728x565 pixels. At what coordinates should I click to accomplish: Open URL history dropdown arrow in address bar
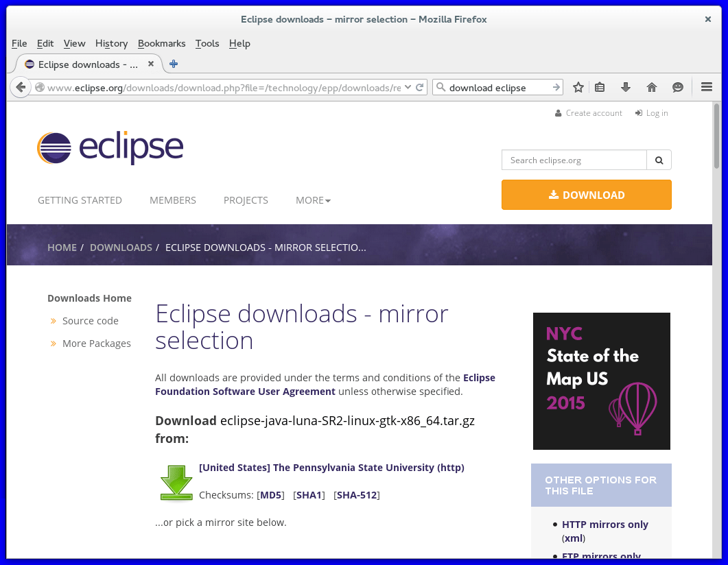(x=408, y=87)
